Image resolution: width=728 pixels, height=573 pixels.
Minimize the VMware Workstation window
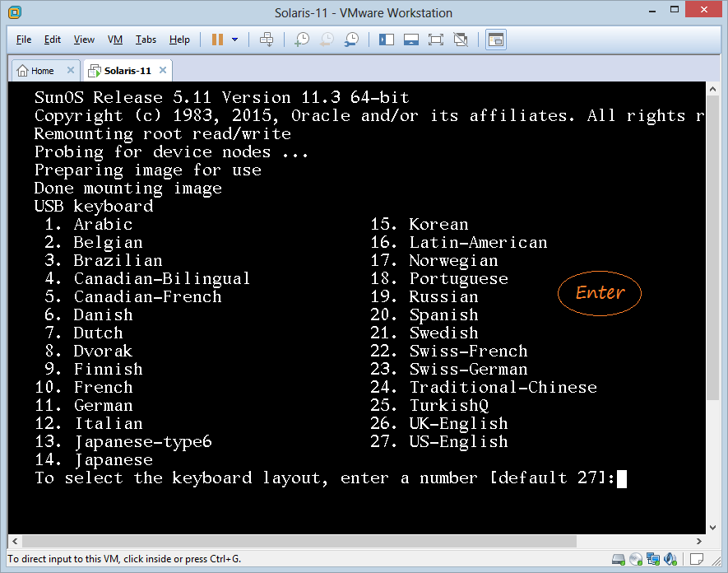(x=653, y=10)
